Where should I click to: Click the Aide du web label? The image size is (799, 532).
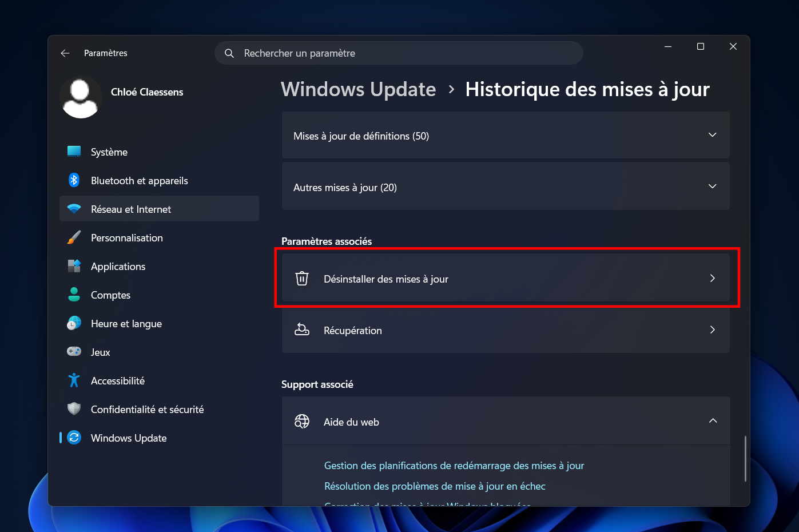click(x=351, y=422)
